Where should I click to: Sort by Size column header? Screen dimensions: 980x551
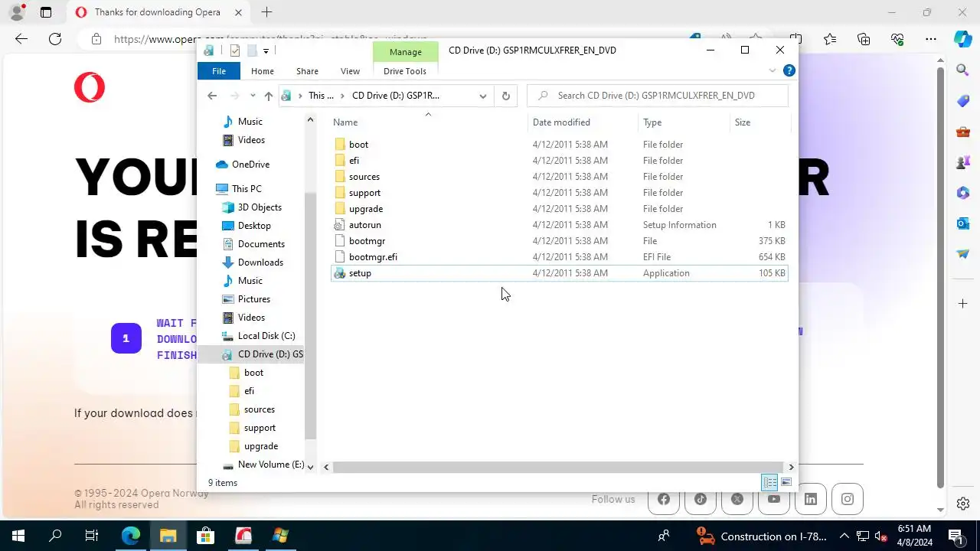pos(759,122)
